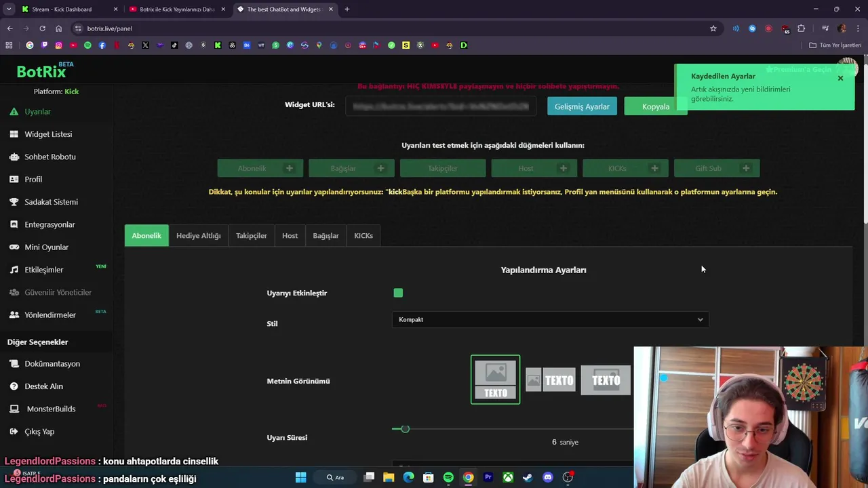Click taskbar search box Ara
Viewport: 868px width, 488px height.
(336, 477)
